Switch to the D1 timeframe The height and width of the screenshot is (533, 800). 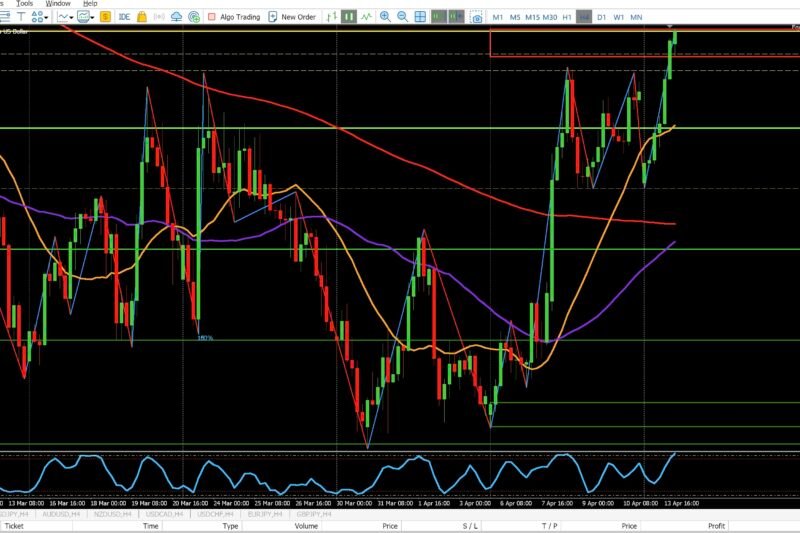pos(602,17)
